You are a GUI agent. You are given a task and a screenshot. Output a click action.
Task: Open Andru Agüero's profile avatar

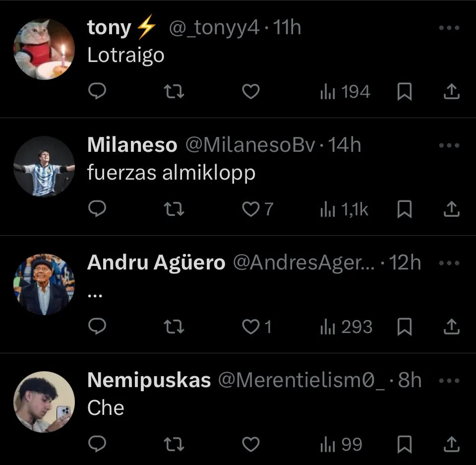click(x=44, y=284)
